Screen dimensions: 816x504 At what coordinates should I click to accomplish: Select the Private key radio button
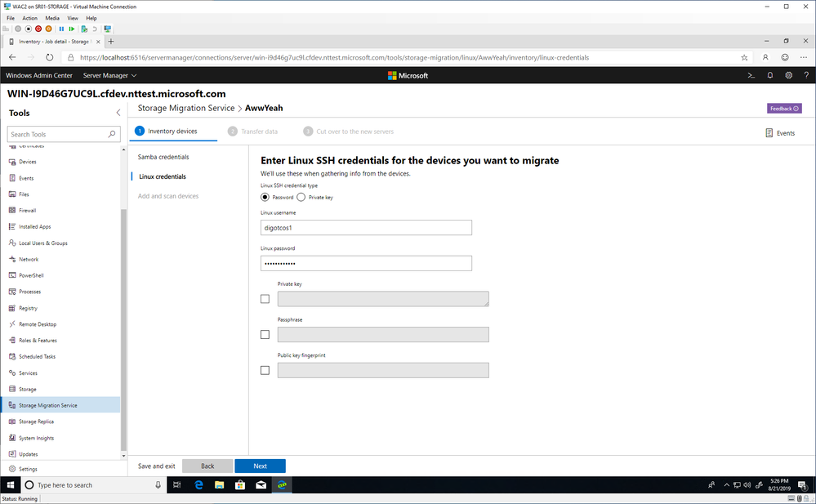pyautogui.click(x=301, y=198)
